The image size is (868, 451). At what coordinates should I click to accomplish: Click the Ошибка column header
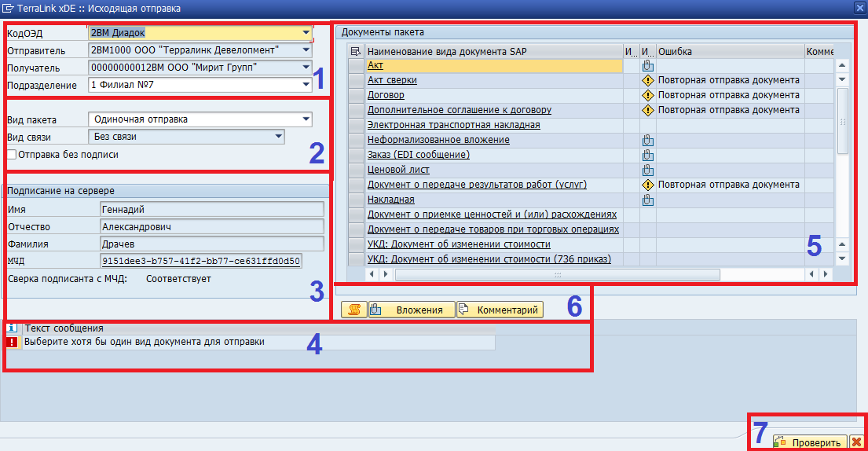pyautogui.click(x=729, y=52)
